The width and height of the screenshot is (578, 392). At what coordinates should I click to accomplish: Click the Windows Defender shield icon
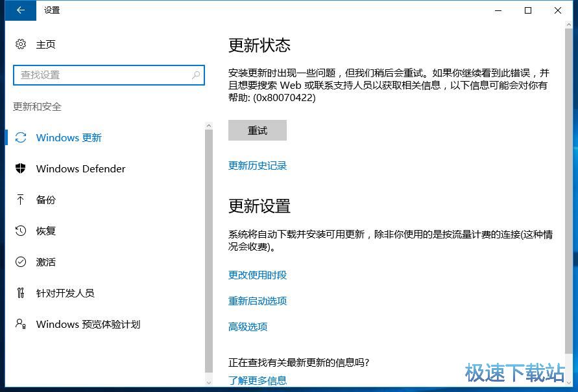tap(21, 168)
